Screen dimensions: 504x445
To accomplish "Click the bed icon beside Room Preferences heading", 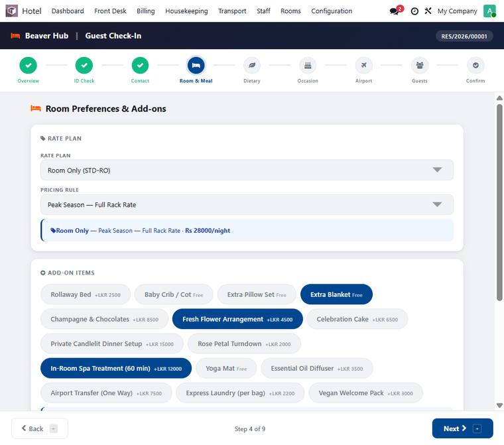I will tap(36, 108).
